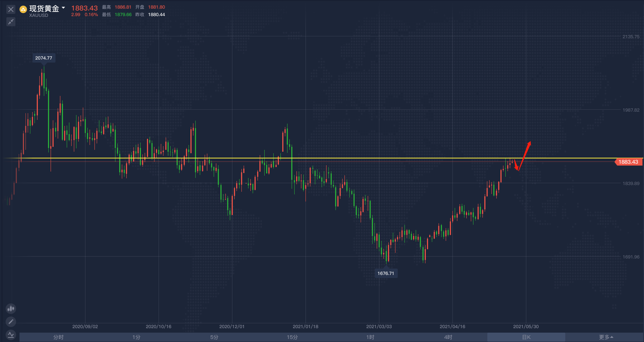The height and width of the screenshot is (342, 644).
Task: Select the 4时 timeframe tab
Action: pyautogui.click(x=448, y=337)
